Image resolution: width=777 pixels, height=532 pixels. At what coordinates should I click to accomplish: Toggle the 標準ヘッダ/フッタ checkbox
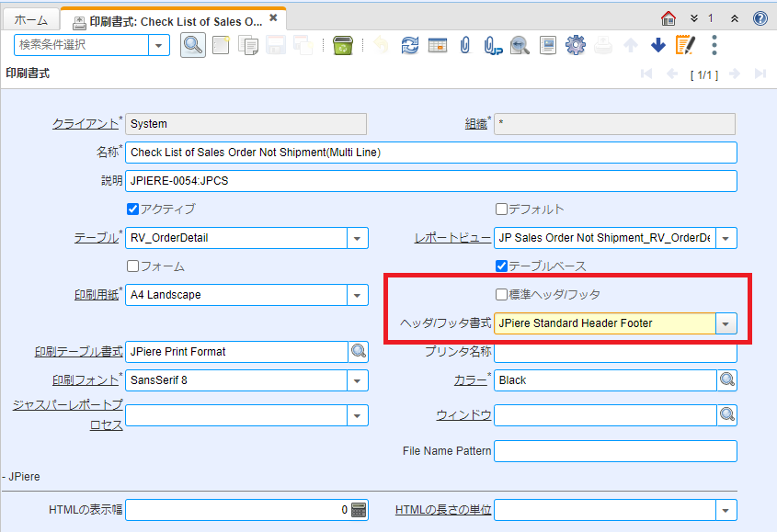point(501,294)
